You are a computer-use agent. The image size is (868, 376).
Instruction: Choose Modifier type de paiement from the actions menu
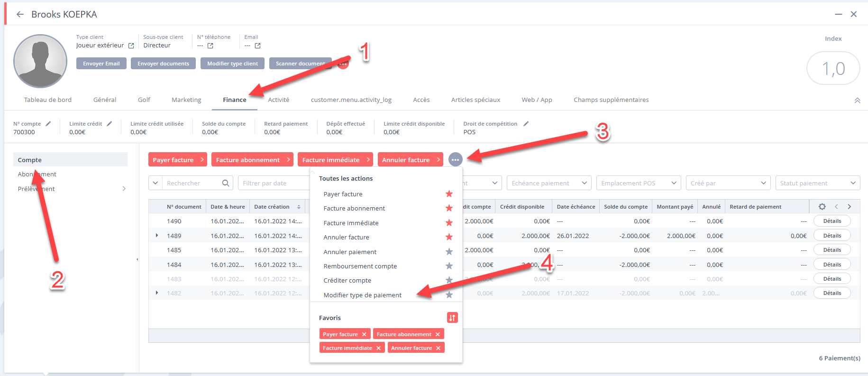(363, 295)
